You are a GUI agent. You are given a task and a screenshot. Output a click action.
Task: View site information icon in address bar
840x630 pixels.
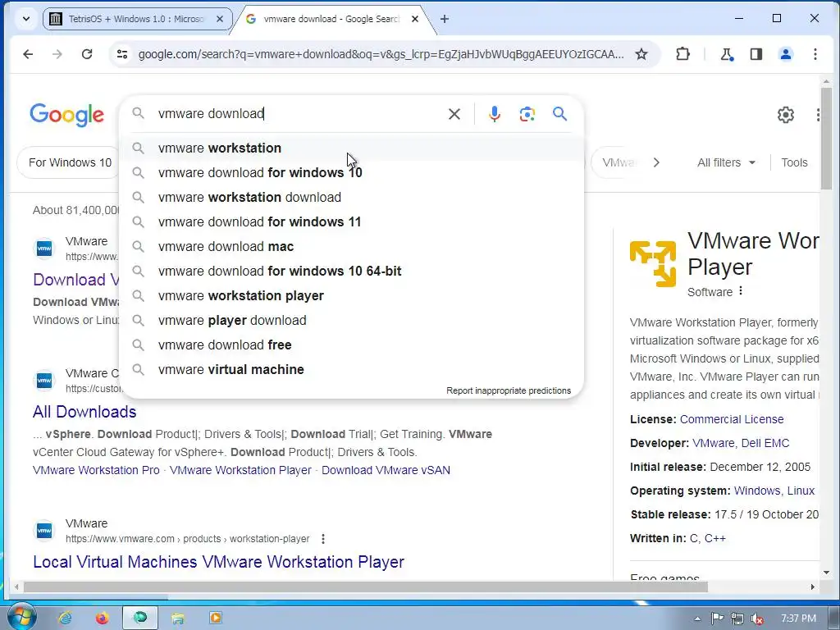[x=122, y=54]
